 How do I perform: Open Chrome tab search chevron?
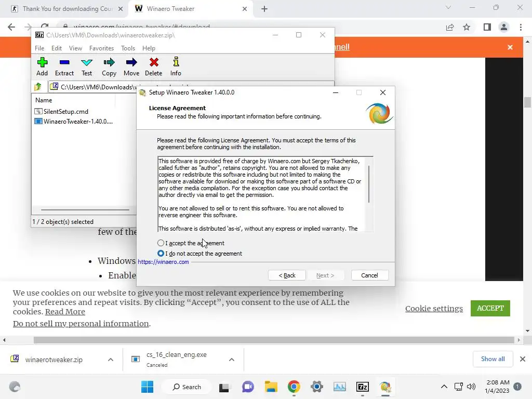(x=448, y=7)
